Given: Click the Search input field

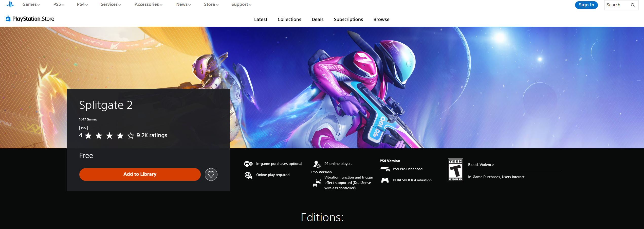Looking at the screenshot, I should [x=616, y=5].
